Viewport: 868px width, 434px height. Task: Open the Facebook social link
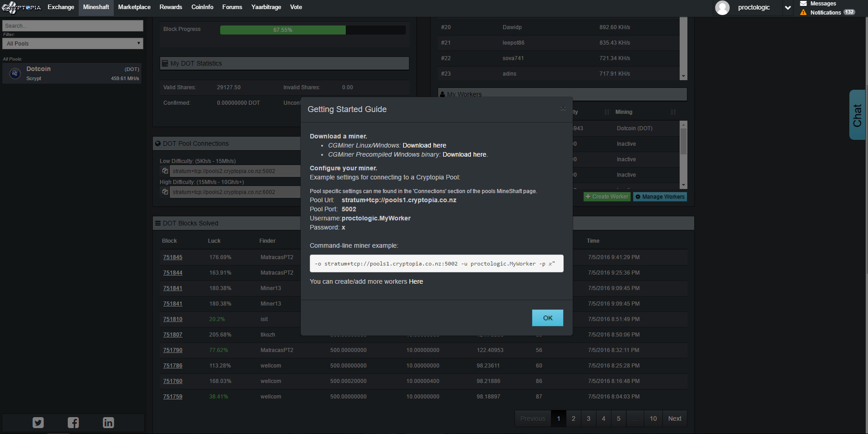coord(73,423)
